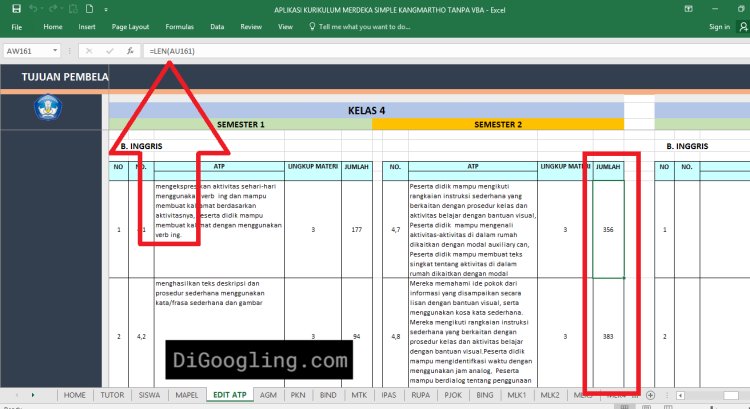Viewport: 750px width, 409px height.
Task: Click the Insert Function fx icon
Action: [130, 50]
